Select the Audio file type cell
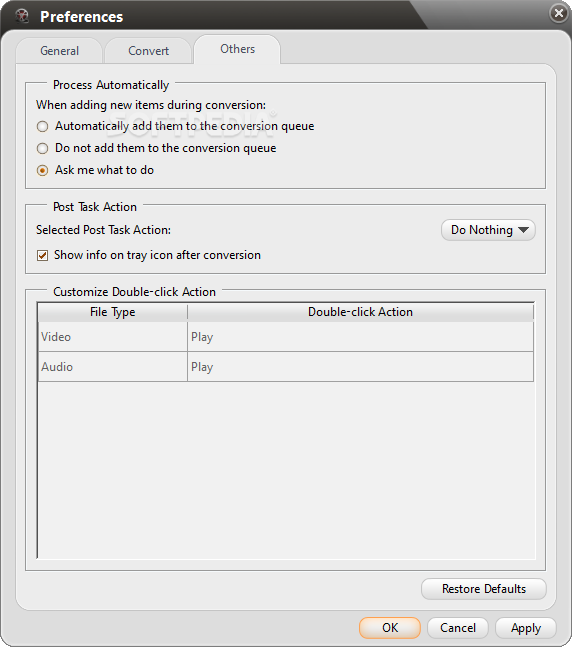This screenshot has width=572, height=647. pyautogui.click(x=113, y=367)
